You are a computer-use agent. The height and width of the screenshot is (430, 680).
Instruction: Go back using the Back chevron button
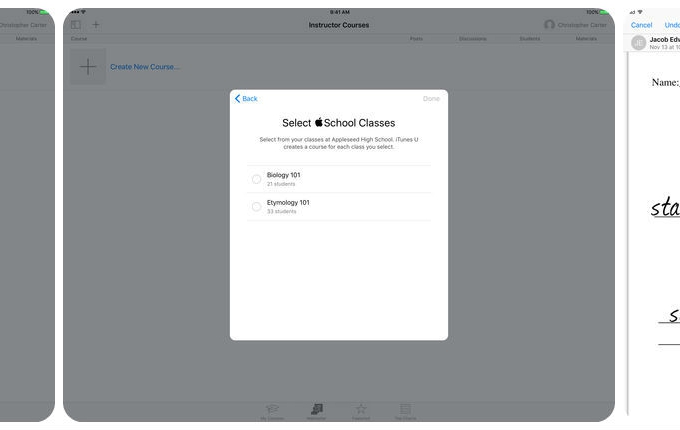246,99
